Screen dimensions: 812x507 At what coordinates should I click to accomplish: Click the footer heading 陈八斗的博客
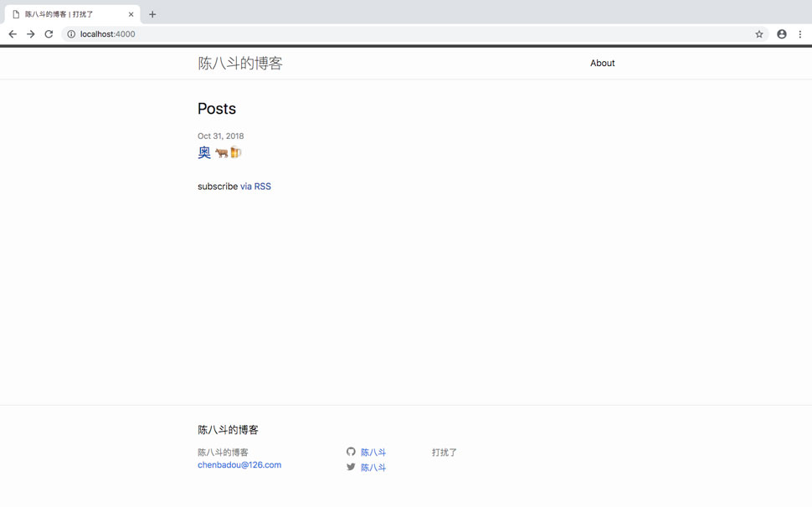coord(228,429)
